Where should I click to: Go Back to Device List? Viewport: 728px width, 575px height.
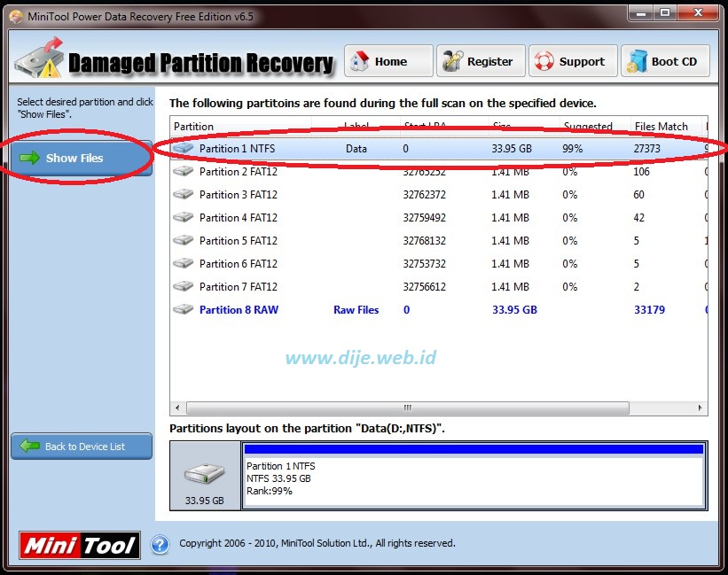coord(82,446)
